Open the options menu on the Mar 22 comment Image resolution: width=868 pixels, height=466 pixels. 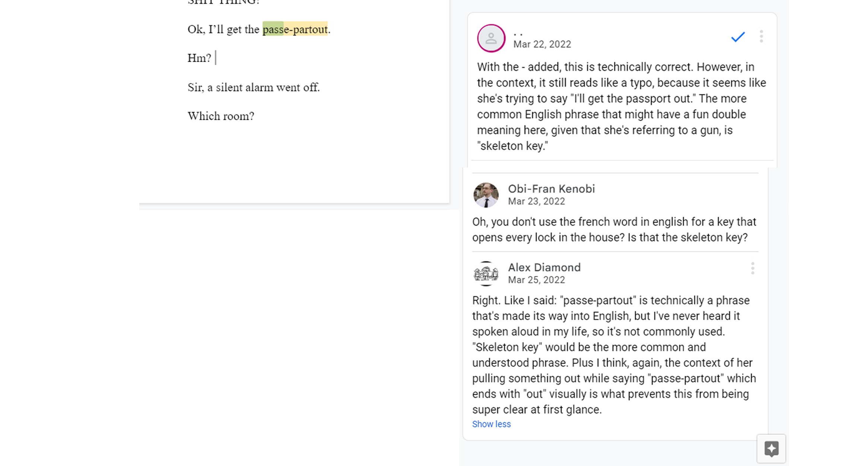[761, 36]
